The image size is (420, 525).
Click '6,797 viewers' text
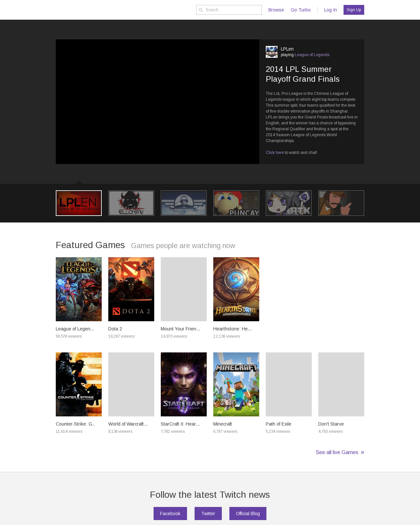tap(225, 431)
